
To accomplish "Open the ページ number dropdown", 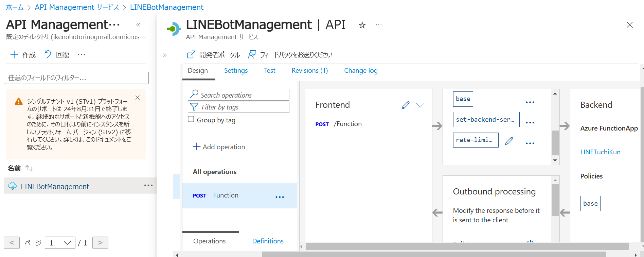I will pyautogui.click(x=60, y=243).
